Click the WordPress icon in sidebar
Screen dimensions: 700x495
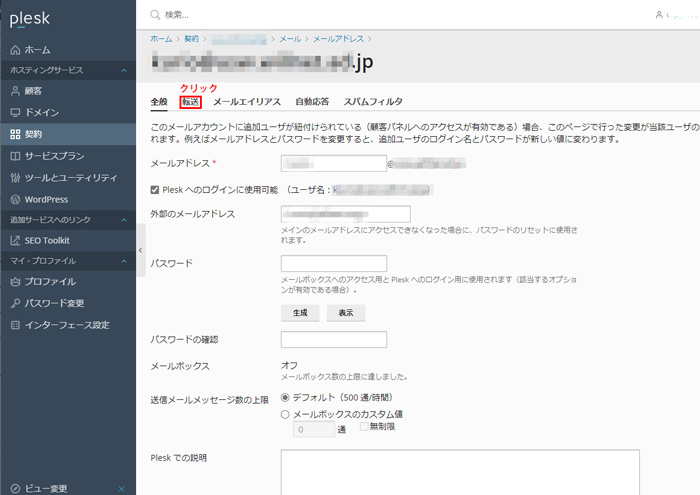click(14, 199)
